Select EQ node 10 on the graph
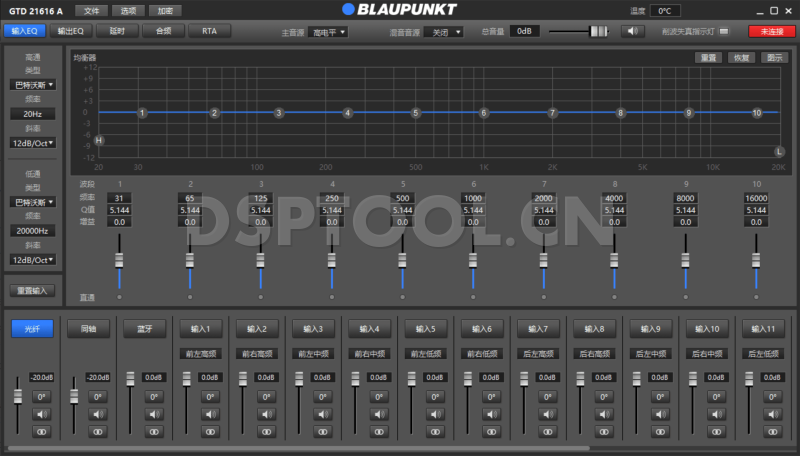800x456 pixels. pyautogui.click(x=757, y=113)
